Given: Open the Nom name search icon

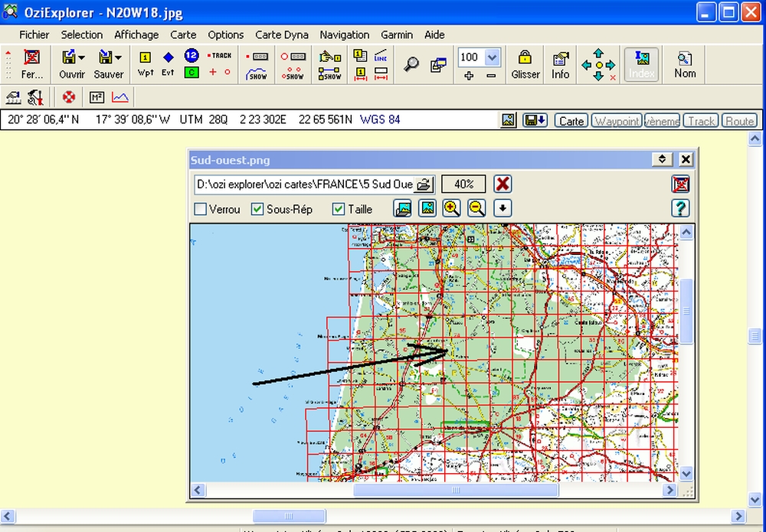Looking at the screenshot, I should (x=685, y=64).
